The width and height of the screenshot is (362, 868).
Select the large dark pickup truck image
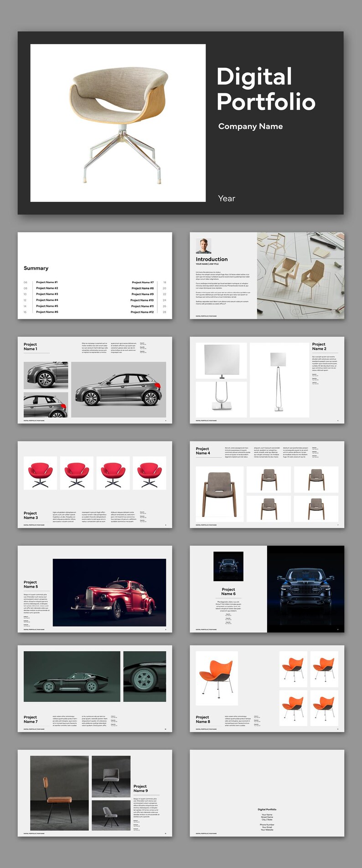tap(305, 589)
